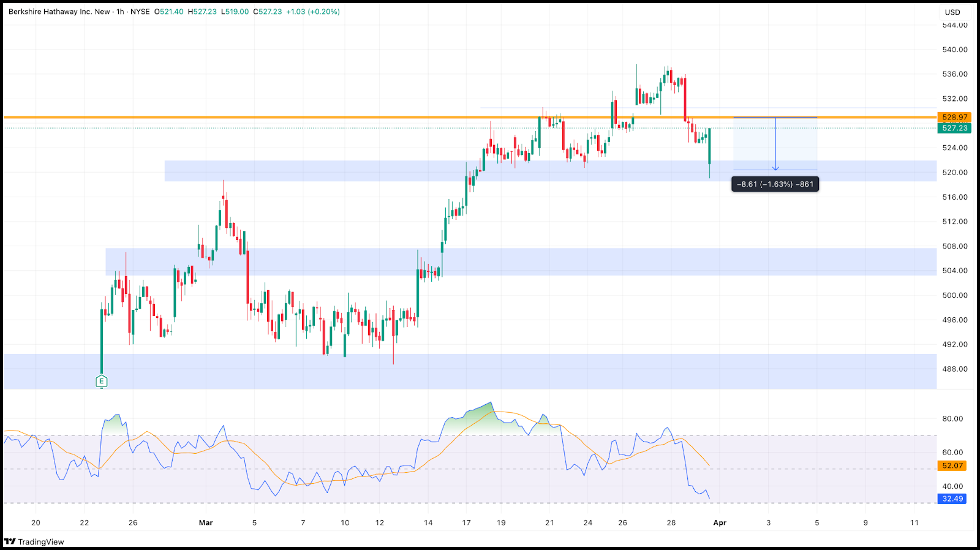Viewport: 980px width, 550px height.
Task: Click the 492.00 price axis label
Action: [x=955, y=344]
